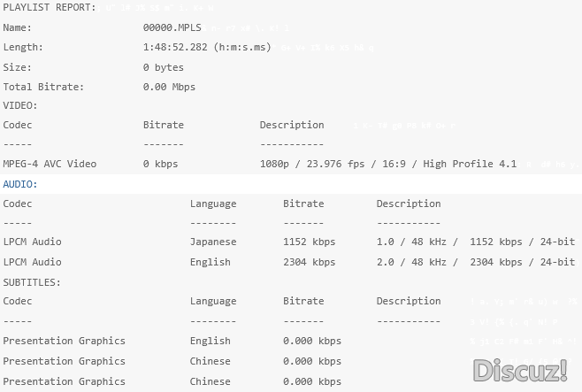The image size is (582, 392).
Task: Click the 0 kbps video bitrate value
Action: click(x=160, y=164)
